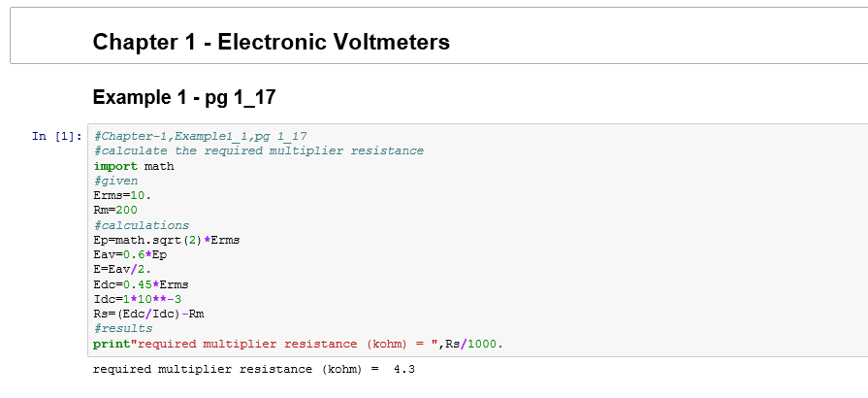Screen dimensions: 868x398
Task: Click the Chapter 1 Electronic Voltmeters heading
Action: tap(271, 42)
